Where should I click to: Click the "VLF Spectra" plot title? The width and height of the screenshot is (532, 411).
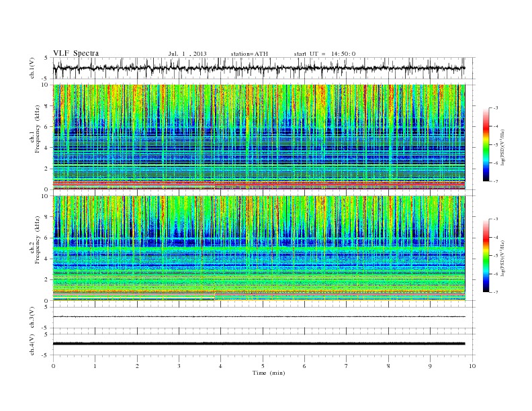coord(76,53)
